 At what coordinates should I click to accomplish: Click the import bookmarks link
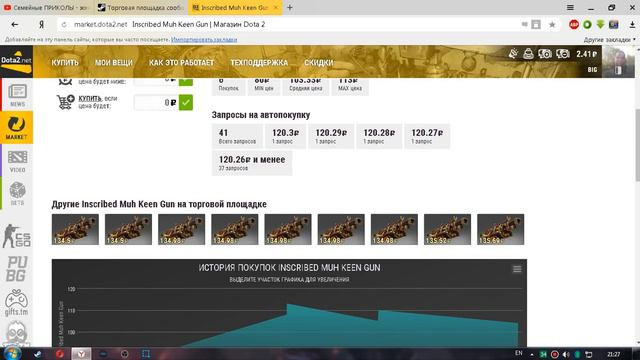(204, 40)
